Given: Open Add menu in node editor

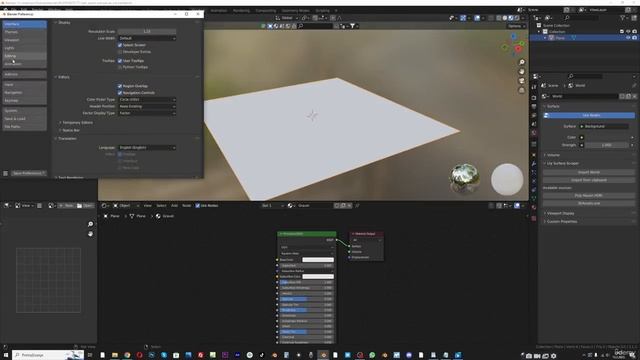Looking at the screenshot, I should click(174, 206).
